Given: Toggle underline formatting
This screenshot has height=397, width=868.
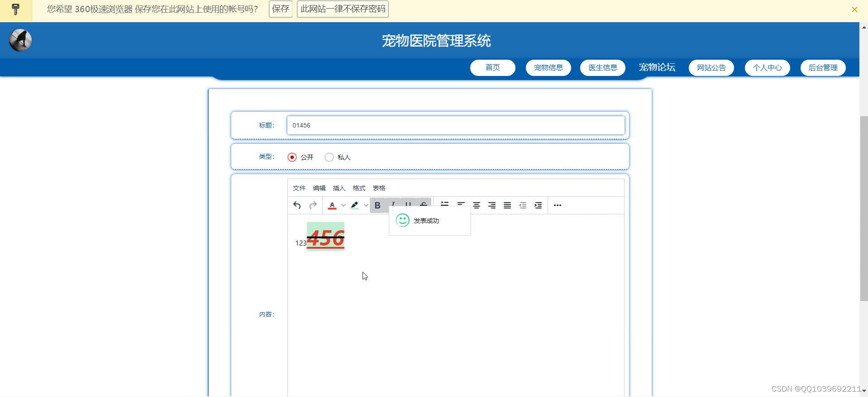Looking at the screenshot, I should (x=408, y=203).
